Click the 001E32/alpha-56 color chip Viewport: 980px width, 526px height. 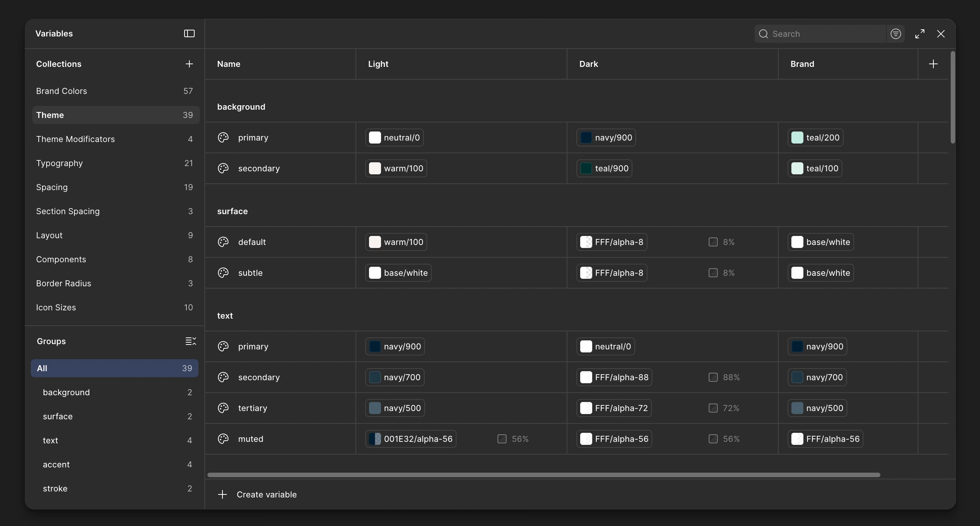[411, 439]
